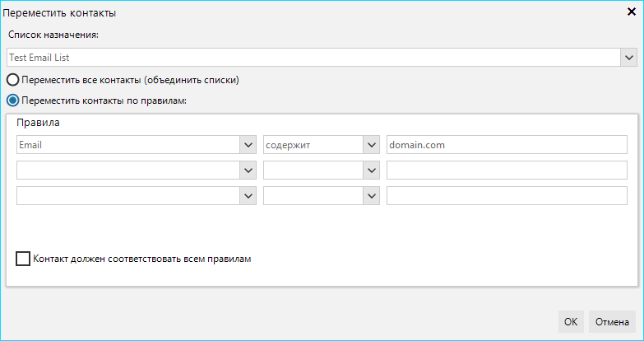Click the second rule's empty value field

point(507,170)
